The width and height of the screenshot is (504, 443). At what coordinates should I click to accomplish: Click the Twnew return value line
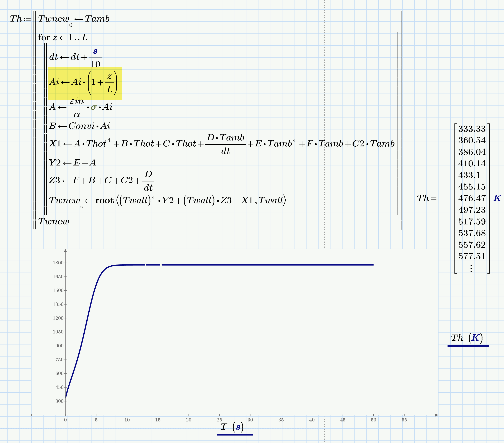(54, 221)
